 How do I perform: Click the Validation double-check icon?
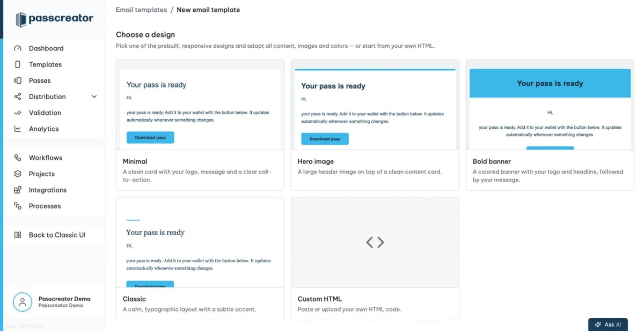[18, 113]
